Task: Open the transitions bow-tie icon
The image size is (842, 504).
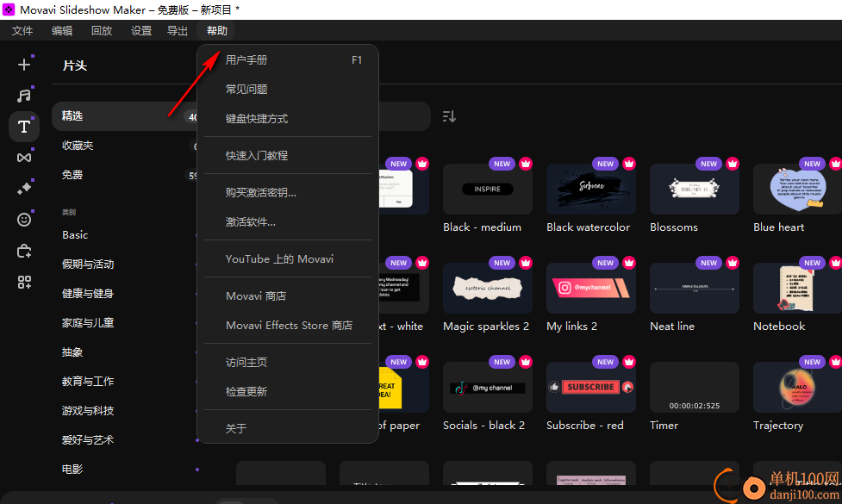Action: coord(23,158)
